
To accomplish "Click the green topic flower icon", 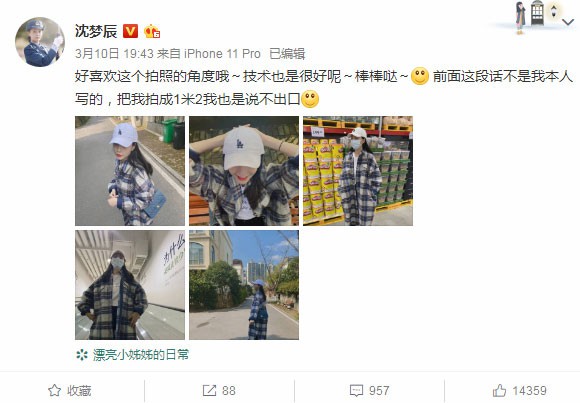I will click(82, 355).
